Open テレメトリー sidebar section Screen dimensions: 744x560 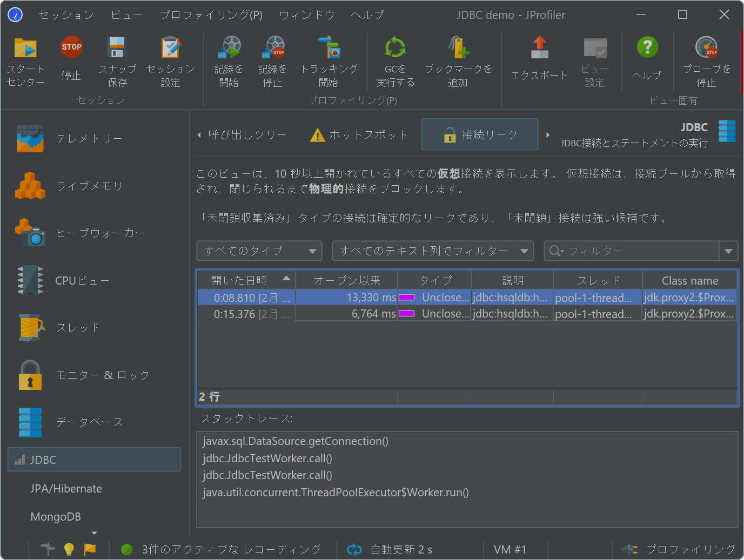(95, 139)
